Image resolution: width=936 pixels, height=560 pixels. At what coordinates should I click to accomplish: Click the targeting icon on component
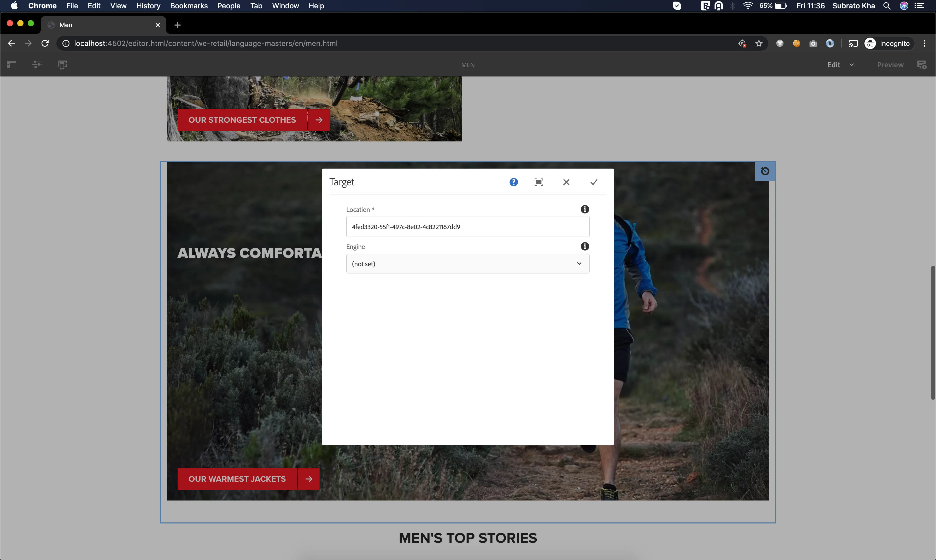[x=765, y=171]
